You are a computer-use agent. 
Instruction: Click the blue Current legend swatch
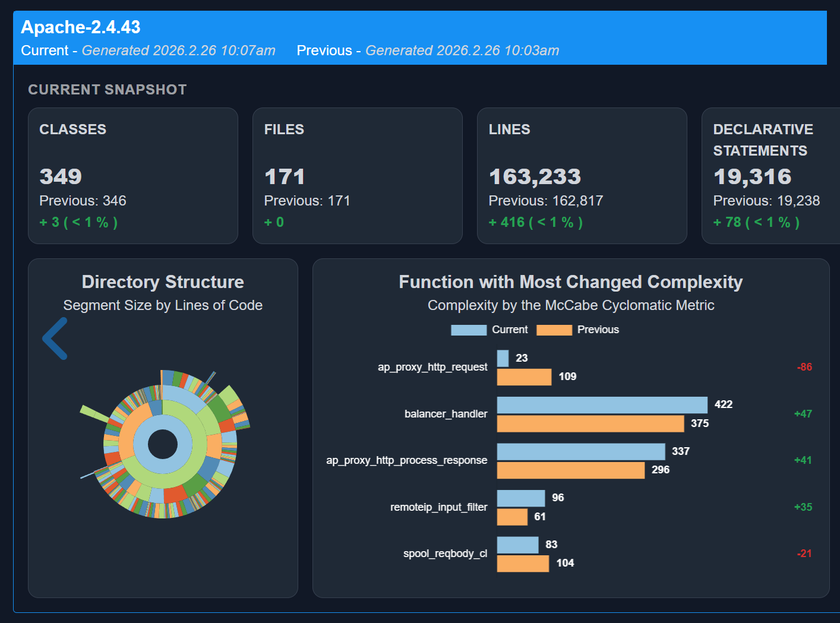(x=469, y=330)
